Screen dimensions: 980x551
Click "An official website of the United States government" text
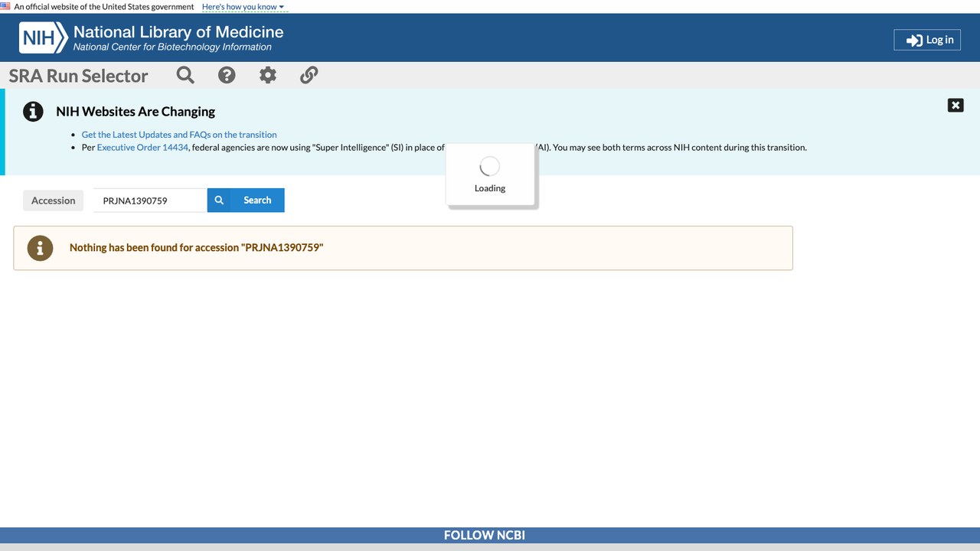pos(104,7)
